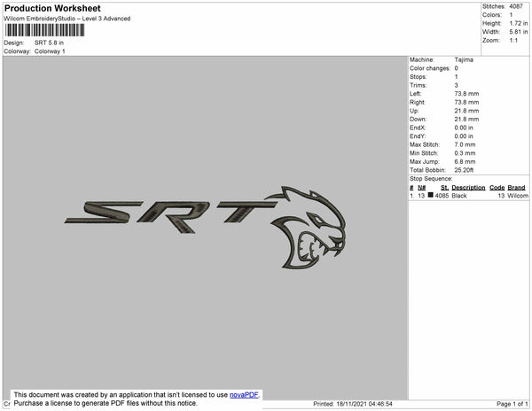532x411 pixels.
Task: Click the EndX value 0.00 in
Action: (x=464, y=128)
